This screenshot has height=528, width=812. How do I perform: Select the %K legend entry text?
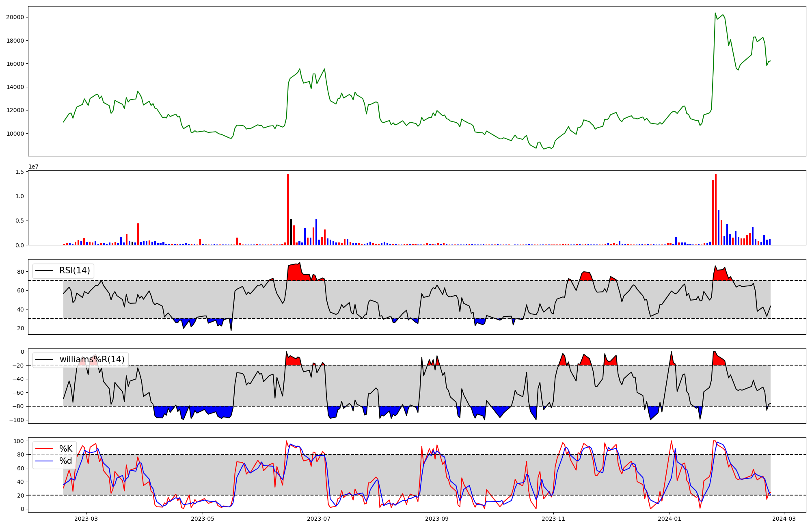point(66,448)
